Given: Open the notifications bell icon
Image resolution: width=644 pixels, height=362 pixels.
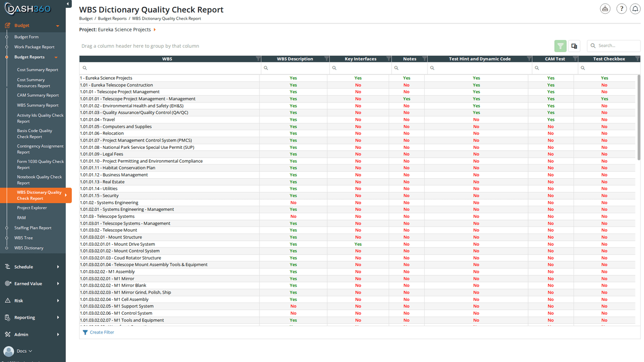Looking at the screenshot, I should [635, 9].
